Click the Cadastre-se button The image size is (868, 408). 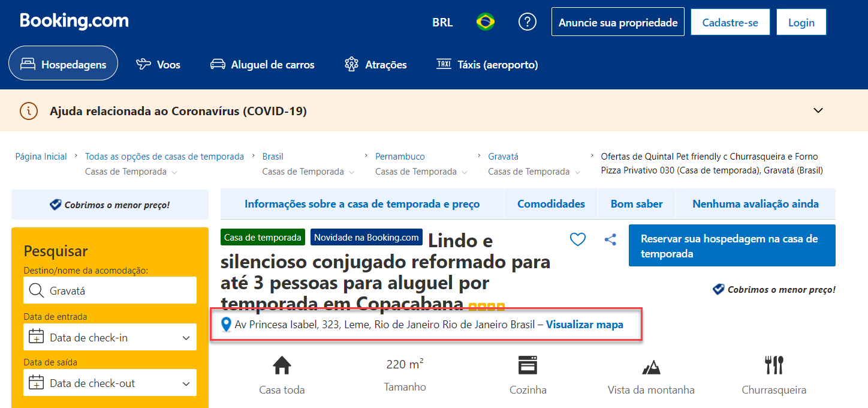point(730,22)
